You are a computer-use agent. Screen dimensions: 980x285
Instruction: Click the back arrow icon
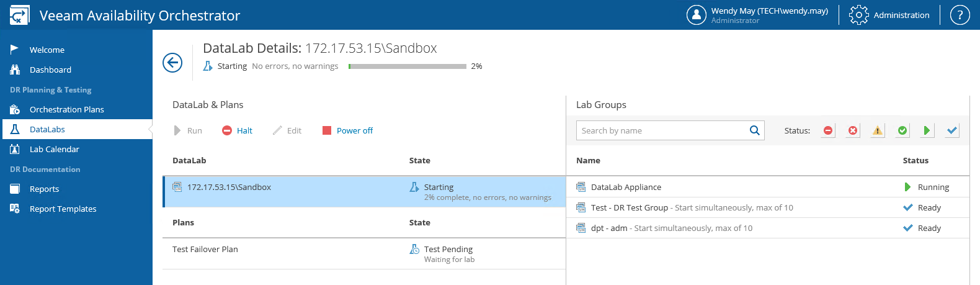(172, 63)
